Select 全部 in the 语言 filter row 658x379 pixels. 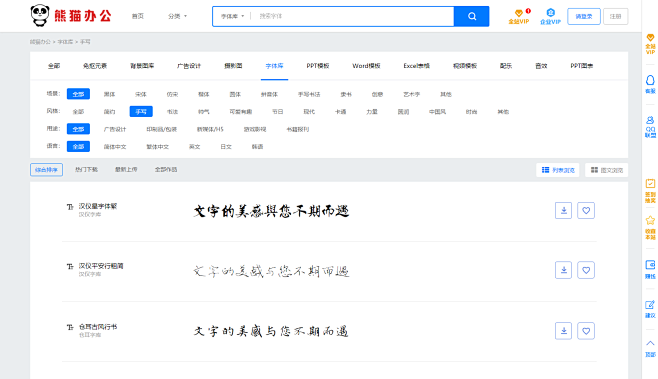(78, 146)
